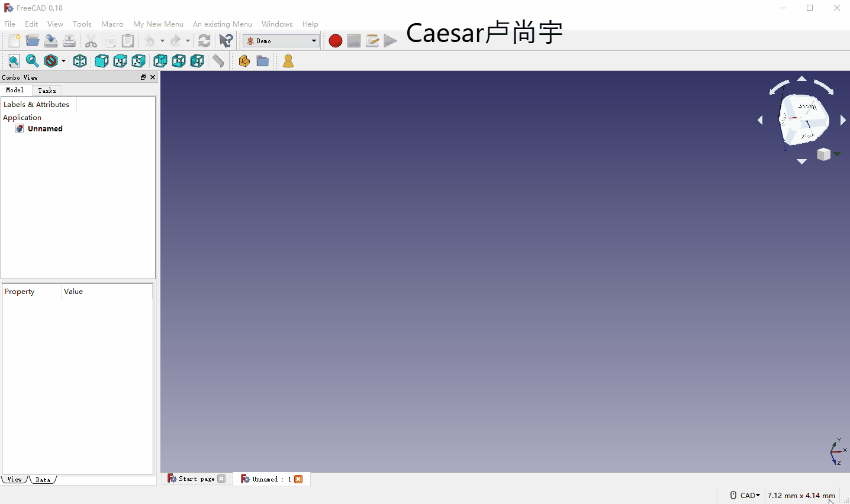This screenshot has height=504, width=850.
Task: Open the Macros dialog notepad icon
Action: [x=372, y=41]
